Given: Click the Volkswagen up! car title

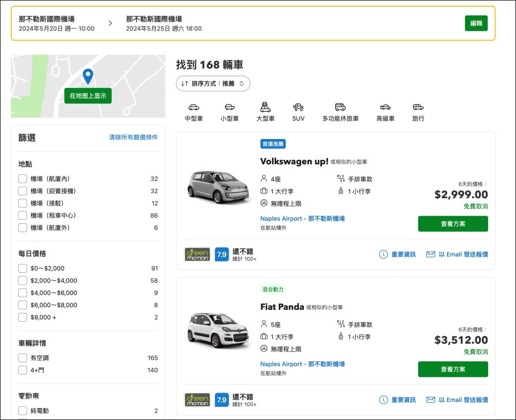Looking at the screenshot, I should tap(294, 161).
